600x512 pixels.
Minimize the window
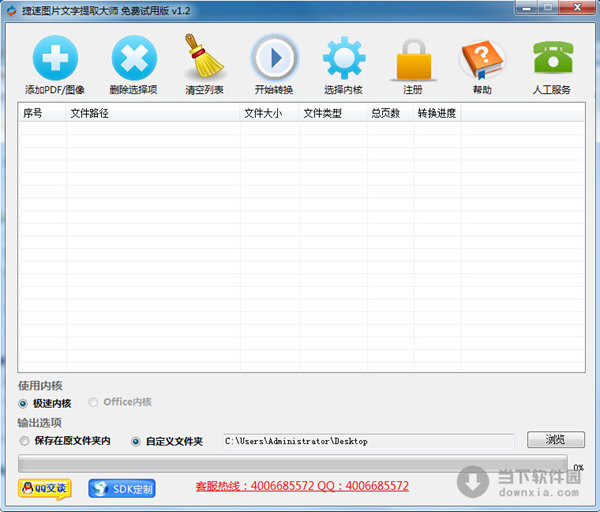527,8
